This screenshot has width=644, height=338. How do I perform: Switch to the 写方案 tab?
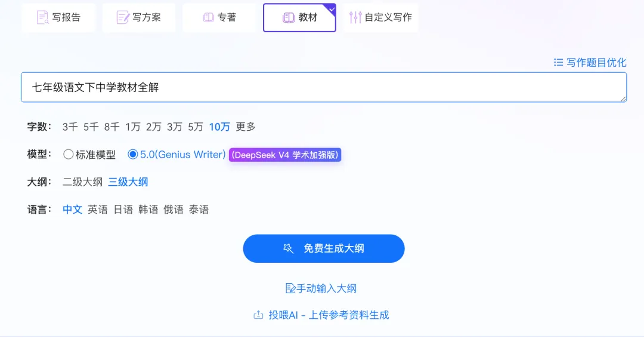[x=139, y=17]
